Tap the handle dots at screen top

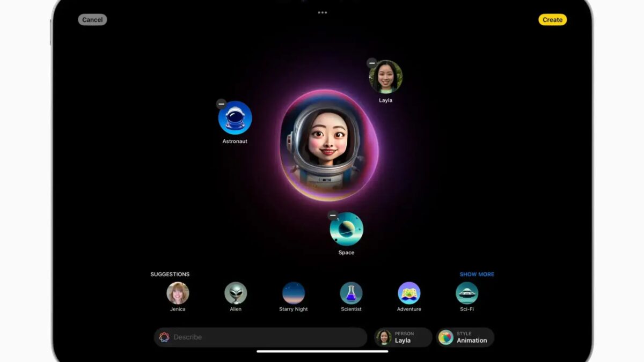click(322, 12)
